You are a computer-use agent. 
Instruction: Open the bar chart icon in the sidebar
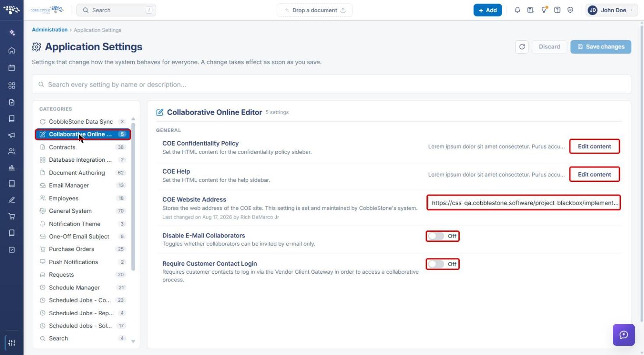(x=12, y=167)
